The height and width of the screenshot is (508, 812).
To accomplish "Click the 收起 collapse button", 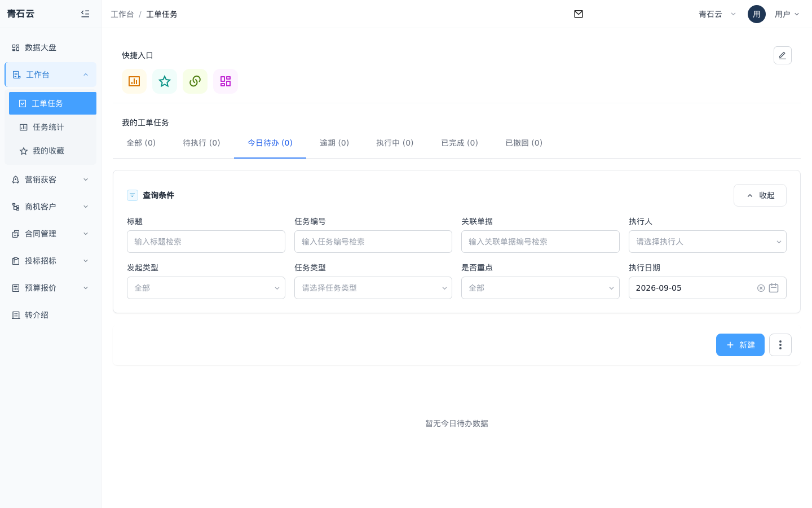I will (760, 195).
